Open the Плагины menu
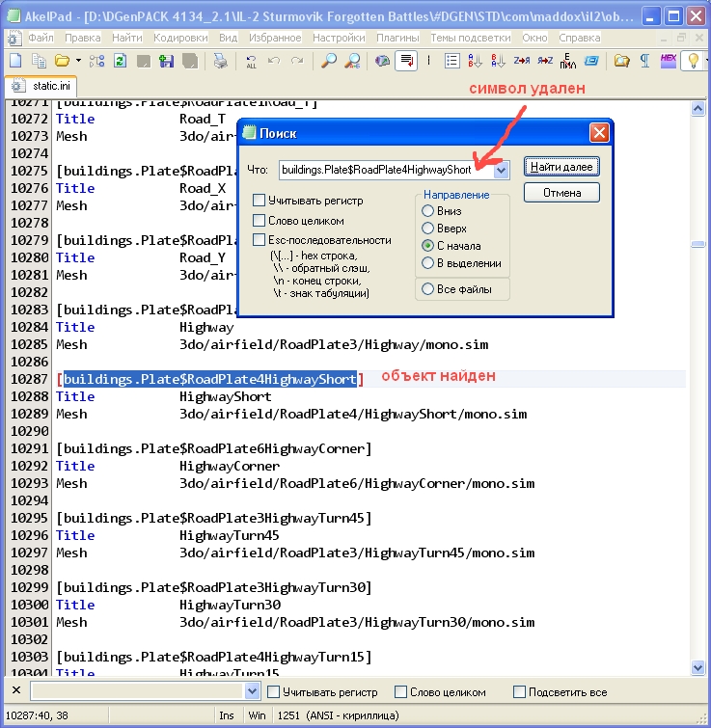This screenshot has height=728, width=711. pos(397,38)
